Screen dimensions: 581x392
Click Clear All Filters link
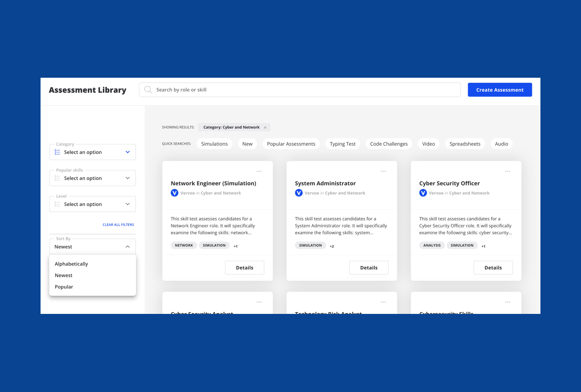tap(118, 225)
